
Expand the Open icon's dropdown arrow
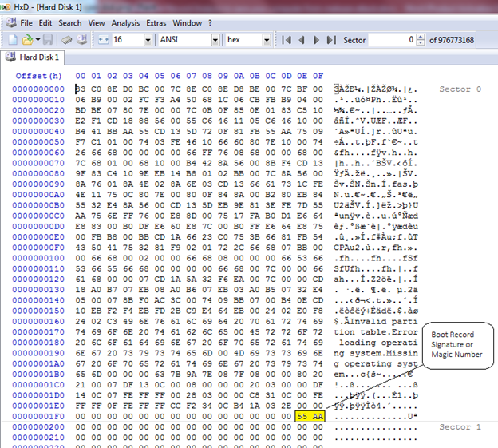[36, 39]
